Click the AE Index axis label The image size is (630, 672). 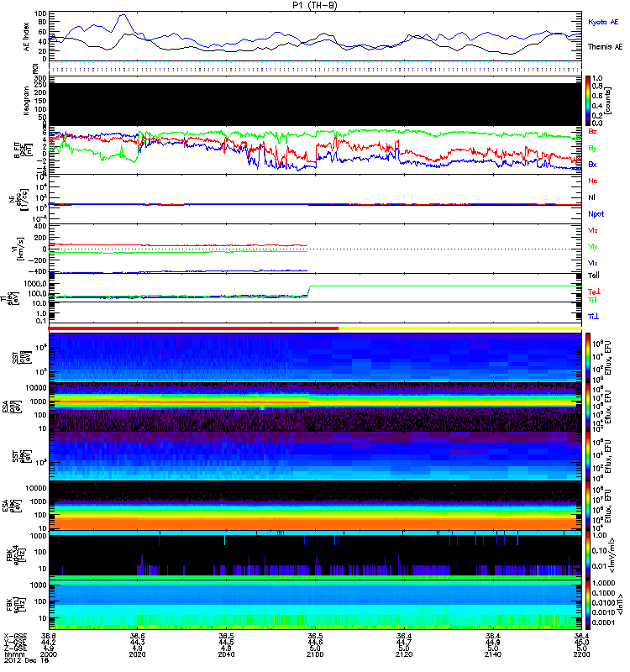[27, 37]
